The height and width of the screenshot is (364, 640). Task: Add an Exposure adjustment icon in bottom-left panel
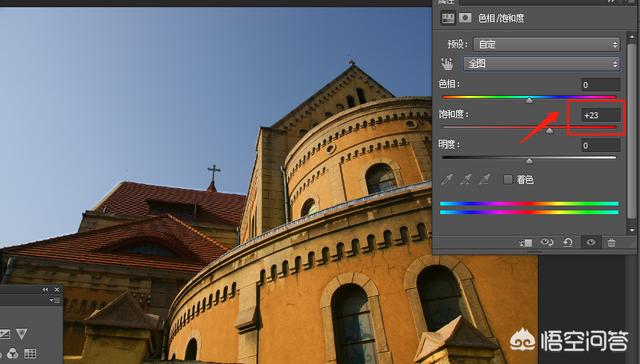[x=5, y=334]
